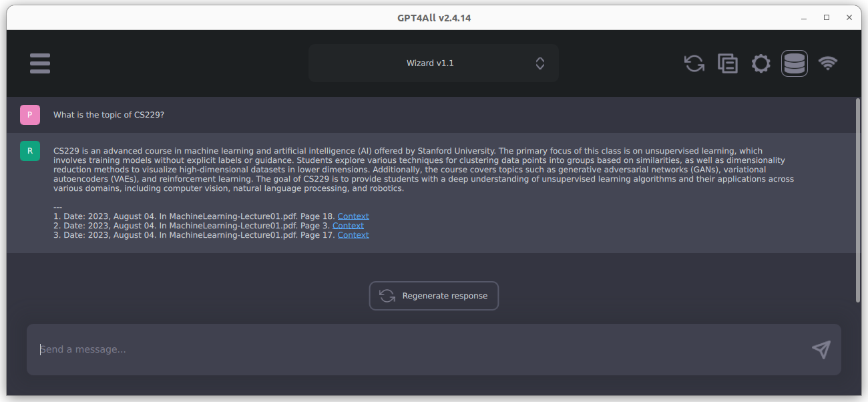Click the pink P user avatar
The width and height of the screenshot is (868, 402).
coord(29,114)
